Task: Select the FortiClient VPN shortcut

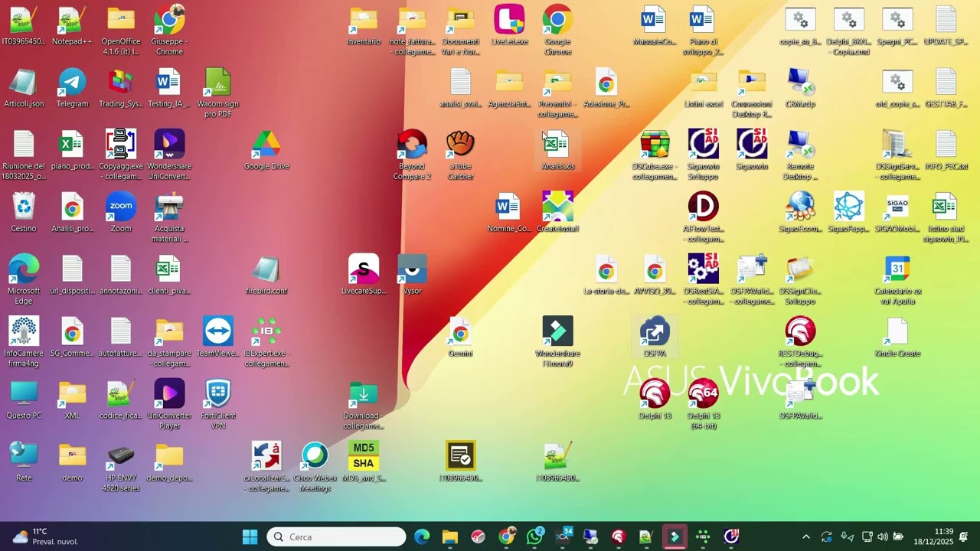Action: point(218,405)
